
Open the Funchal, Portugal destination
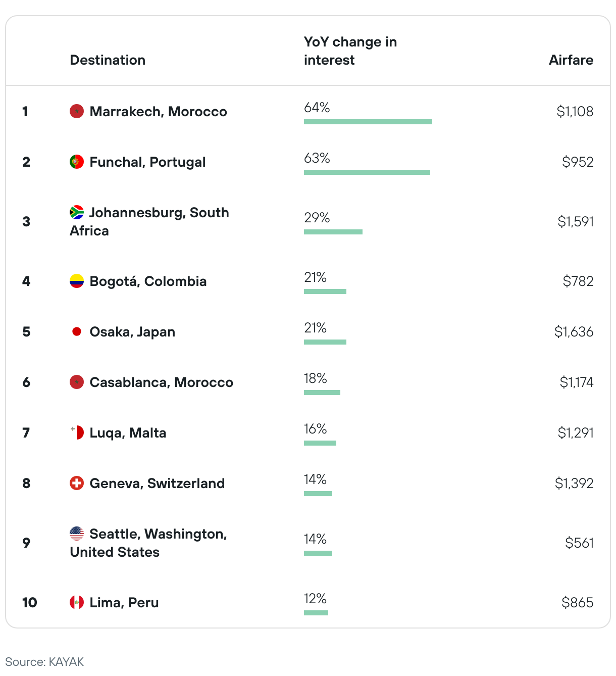pyautogui.click(x=147, y=162)
